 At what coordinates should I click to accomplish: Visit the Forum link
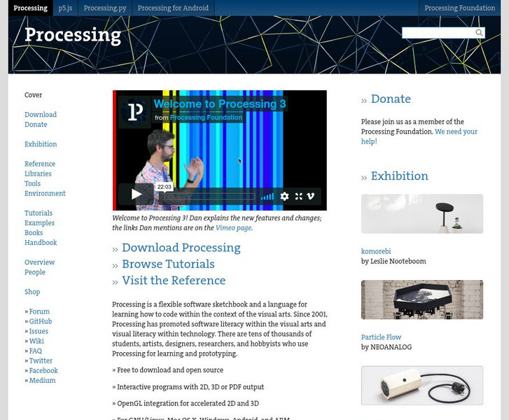point(39,311)
